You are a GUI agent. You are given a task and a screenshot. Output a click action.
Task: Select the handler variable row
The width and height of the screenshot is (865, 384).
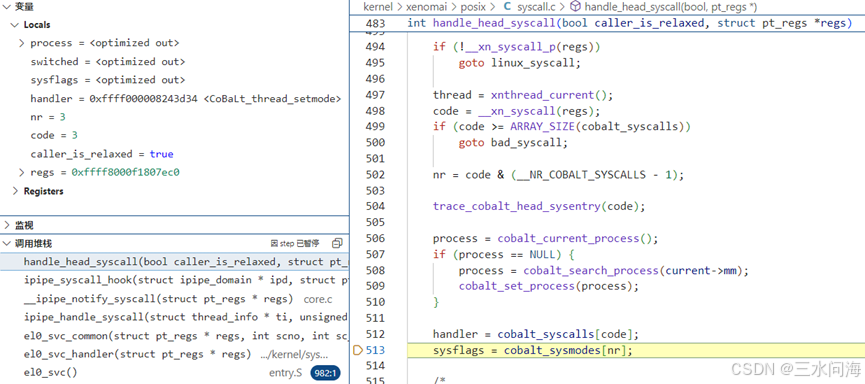(174, 99)
